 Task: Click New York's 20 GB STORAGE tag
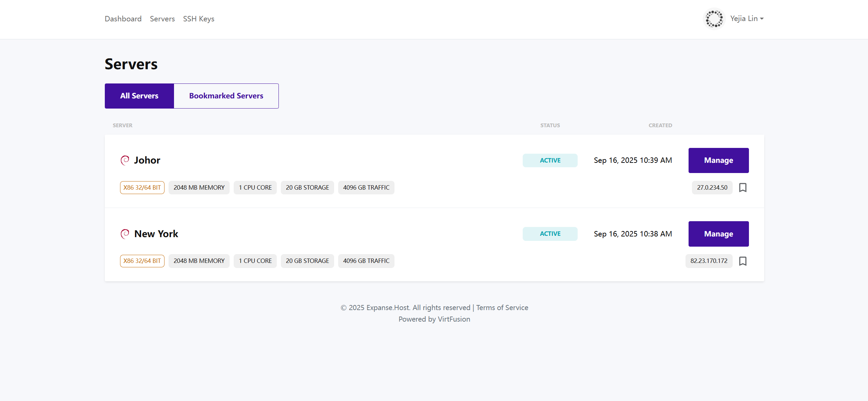pos(307,261)
